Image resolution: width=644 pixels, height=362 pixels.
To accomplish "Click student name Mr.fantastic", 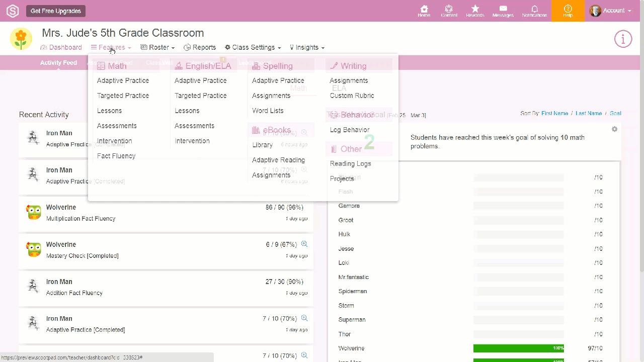I will (354, 277).
